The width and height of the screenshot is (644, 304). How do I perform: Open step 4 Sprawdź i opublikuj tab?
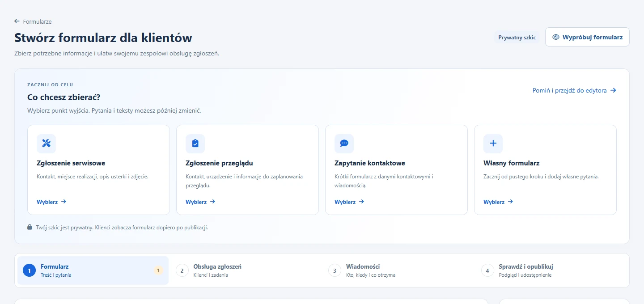coord(551,270)
